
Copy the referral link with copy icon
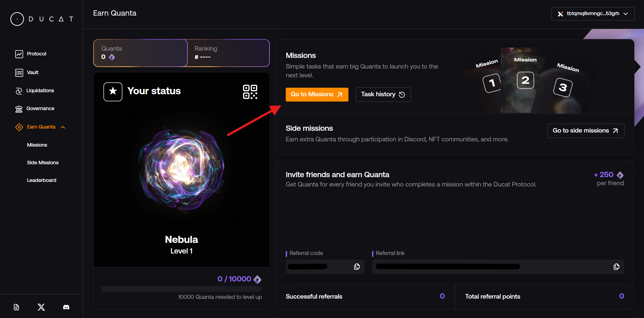616,267
